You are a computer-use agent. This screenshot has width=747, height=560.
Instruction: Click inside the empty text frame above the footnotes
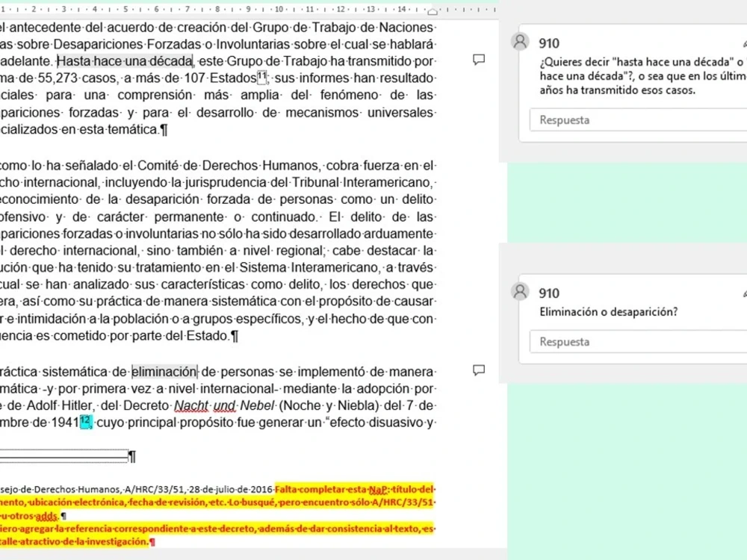click(63, 454)
